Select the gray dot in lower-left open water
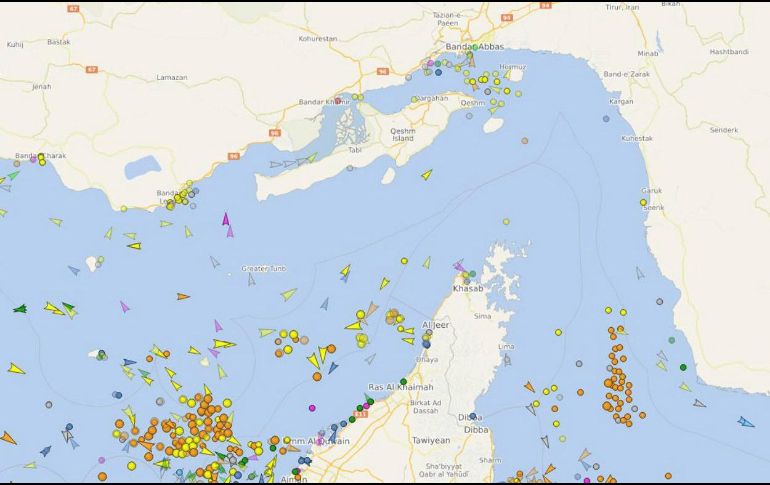Image resolution: width=770 pixels, height=485 pixels. coord(49,405)
